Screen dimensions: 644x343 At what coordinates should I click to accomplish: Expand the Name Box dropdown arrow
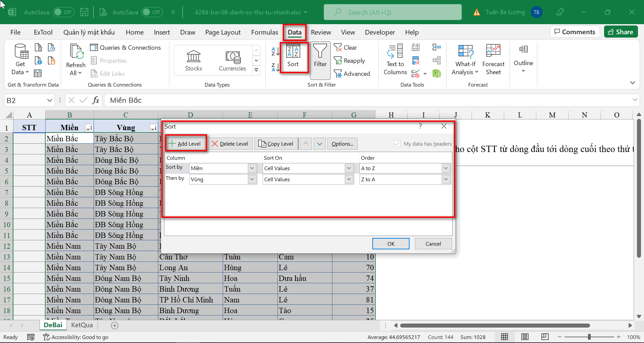point(50,100)
